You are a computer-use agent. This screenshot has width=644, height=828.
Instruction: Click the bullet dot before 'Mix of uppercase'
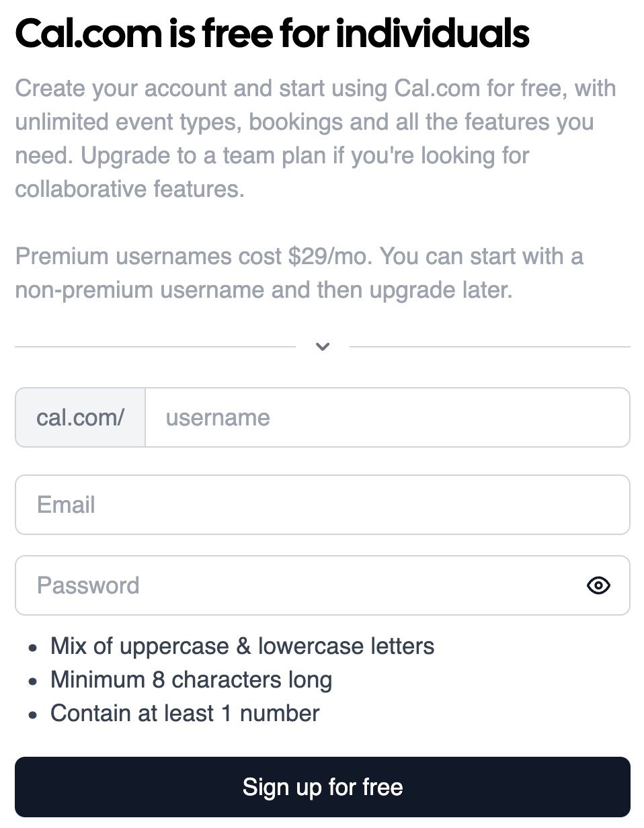coord(33,648)
